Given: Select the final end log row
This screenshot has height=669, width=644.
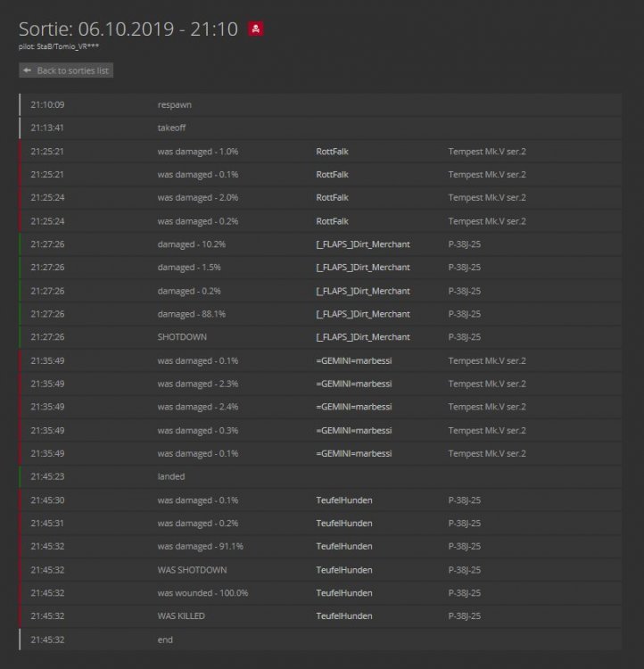Looking at the screenshot, I should coord(319,640).
